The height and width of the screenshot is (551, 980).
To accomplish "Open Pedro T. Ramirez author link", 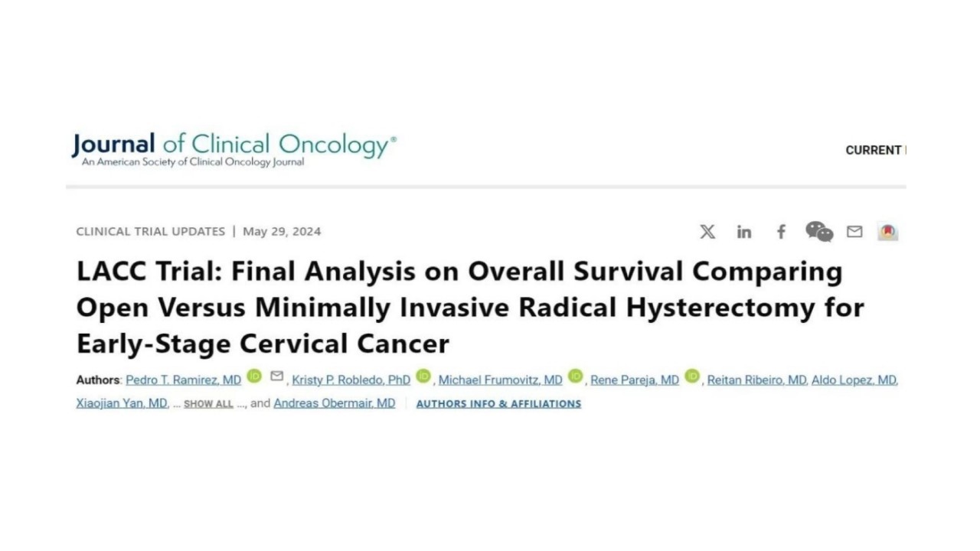I will (183, 380).
